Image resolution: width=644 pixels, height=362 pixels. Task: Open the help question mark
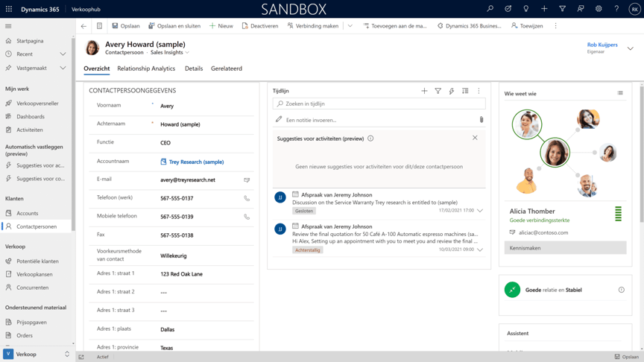coord(616,9)
